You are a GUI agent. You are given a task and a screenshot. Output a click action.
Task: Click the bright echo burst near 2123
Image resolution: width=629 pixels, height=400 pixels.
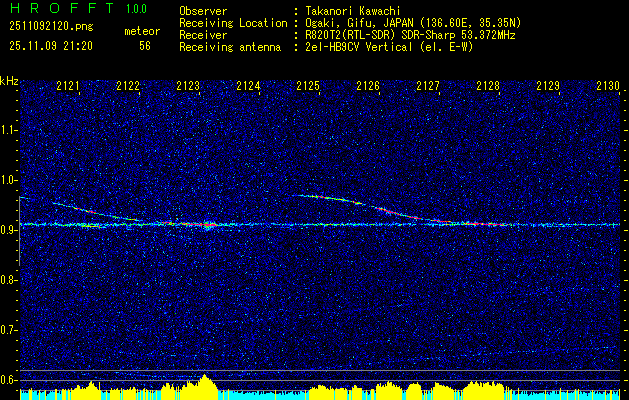206,225
